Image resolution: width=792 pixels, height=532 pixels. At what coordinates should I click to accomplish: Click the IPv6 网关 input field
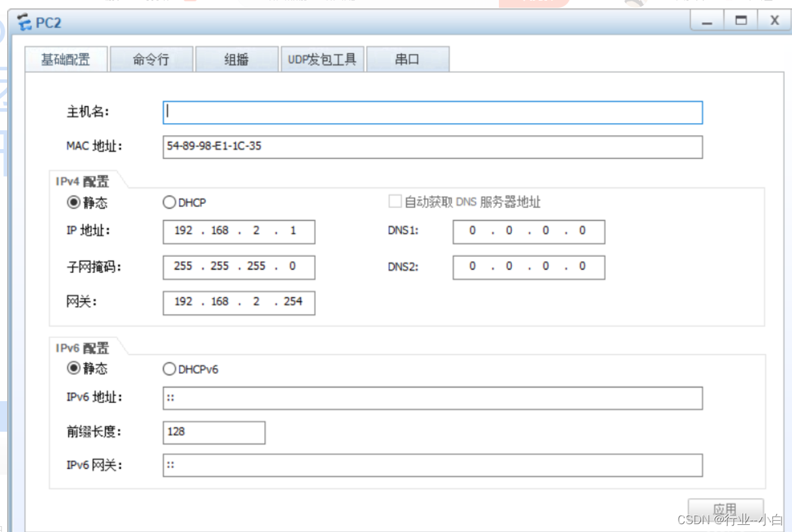[x=432, y=466]
